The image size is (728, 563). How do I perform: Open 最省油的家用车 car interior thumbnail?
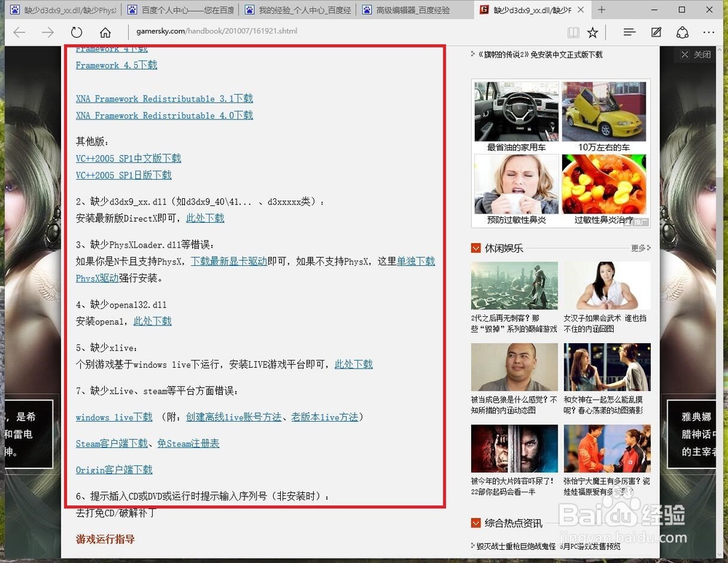516,111
